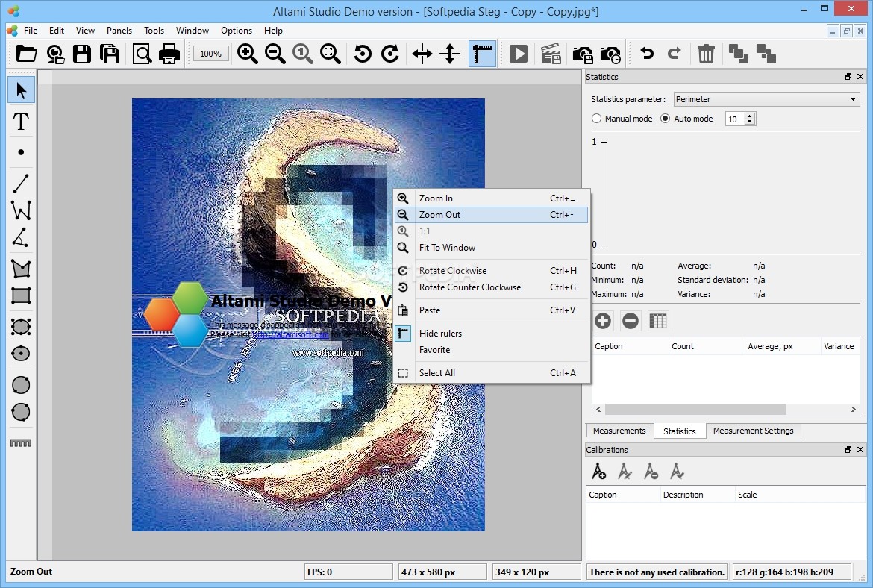Toggle the rulers button in the toolbar
The image size is (873, 588).
click(x=482, y=54)
